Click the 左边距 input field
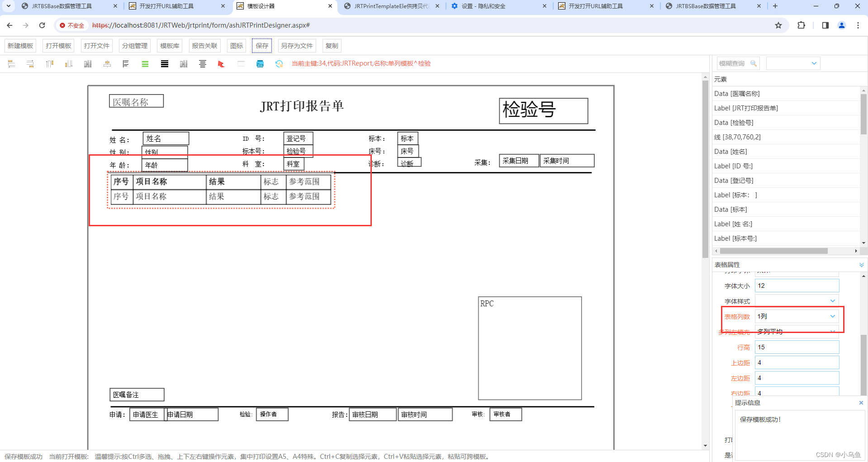The image size is (868, 462). pyautogui.click(x=797, y=378)
